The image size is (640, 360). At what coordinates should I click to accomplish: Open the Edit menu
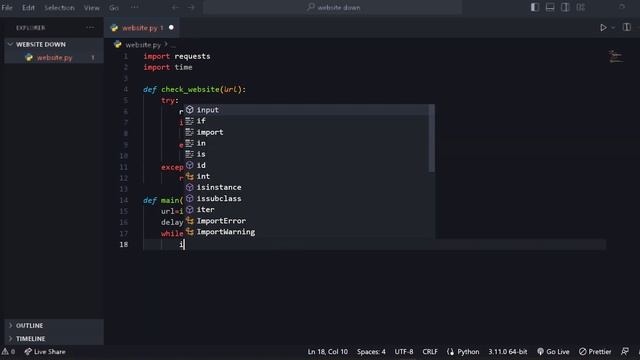[28, 7]
